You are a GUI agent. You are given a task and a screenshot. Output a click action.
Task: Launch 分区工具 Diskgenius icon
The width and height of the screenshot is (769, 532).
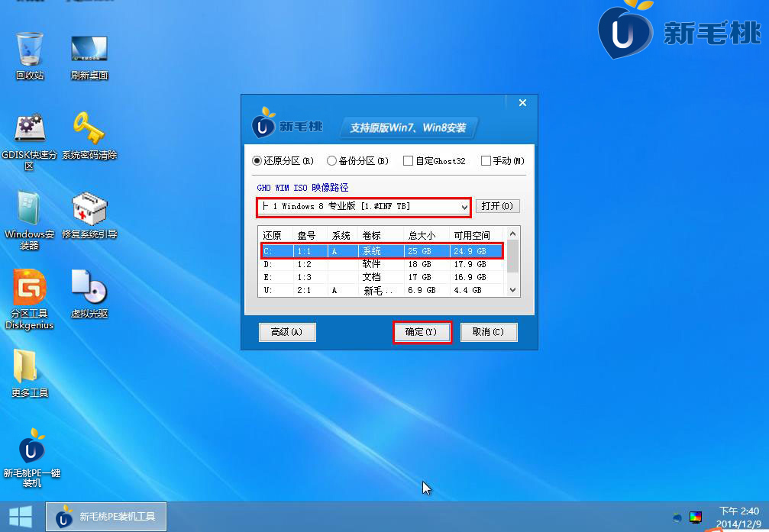(x=30, y=299)
